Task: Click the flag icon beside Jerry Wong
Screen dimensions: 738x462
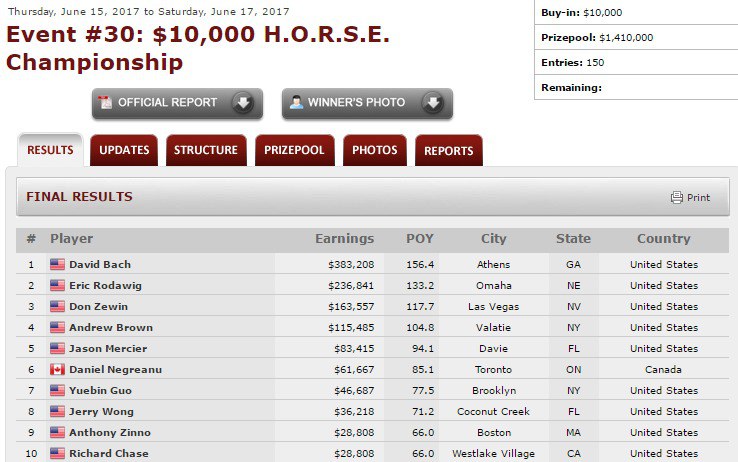Action: pyautogui.click(x=57, y=412)
